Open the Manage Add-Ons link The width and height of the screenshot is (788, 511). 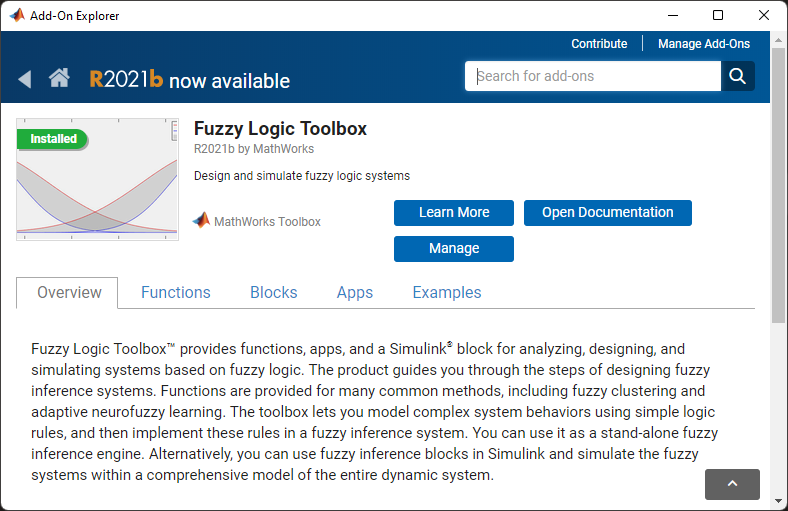(704, 44)
